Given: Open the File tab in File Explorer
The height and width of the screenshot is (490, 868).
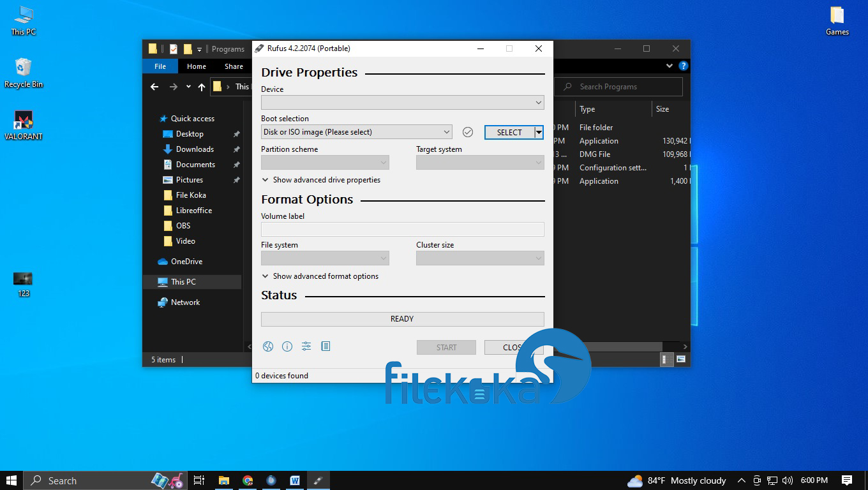Looking at the screenshot, I should pyautogui.click(x=160, y=66).
